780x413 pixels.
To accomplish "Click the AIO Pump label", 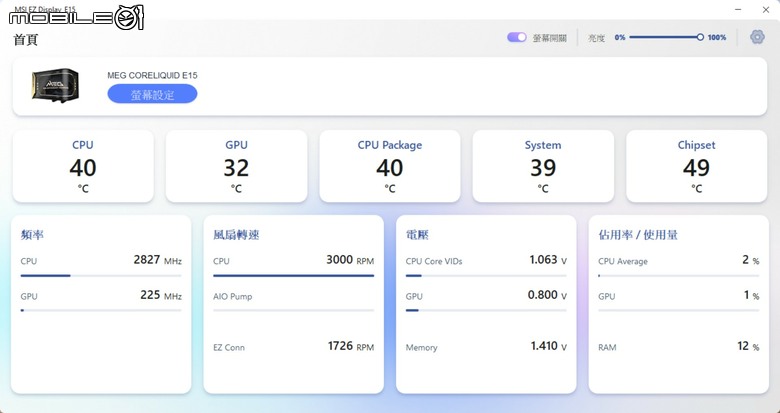I will click(233, 297).
